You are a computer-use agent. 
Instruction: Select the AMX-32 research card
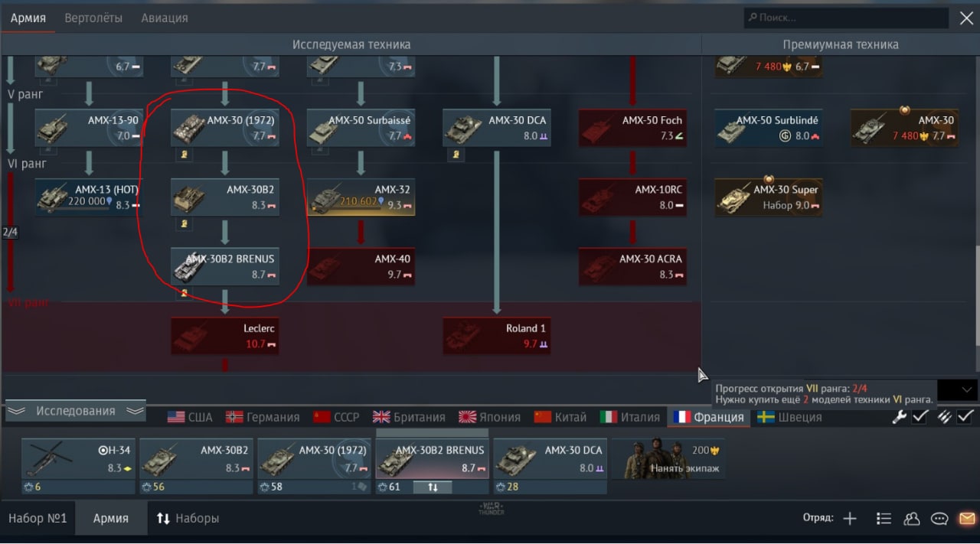tap(361, 197)
